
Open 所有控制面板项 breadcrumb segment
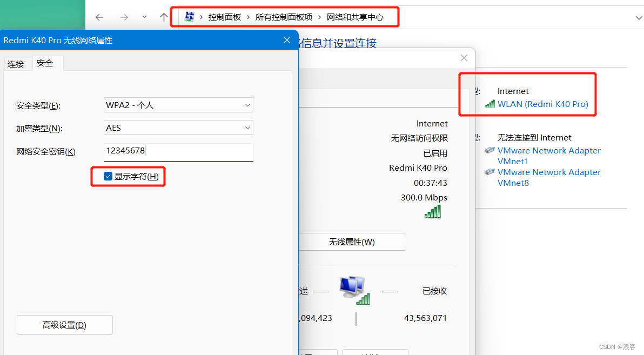point(284,17)
